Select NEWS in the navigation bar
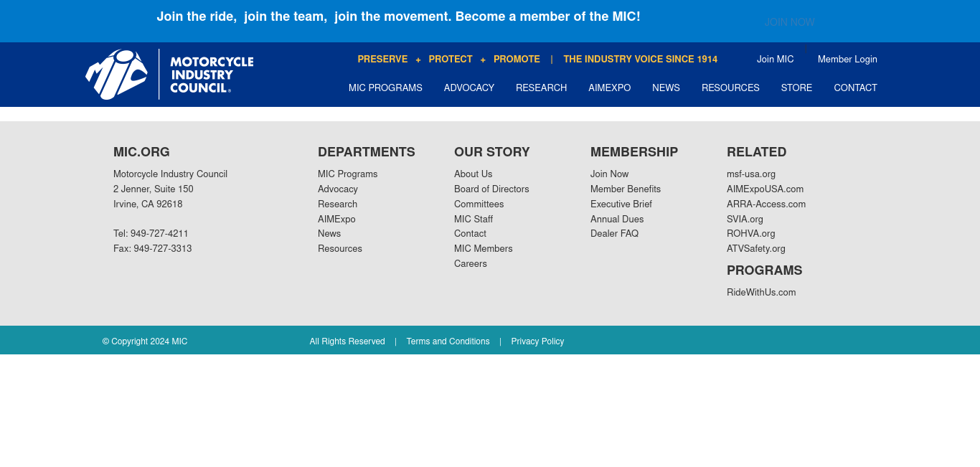 tap(666, 88)
